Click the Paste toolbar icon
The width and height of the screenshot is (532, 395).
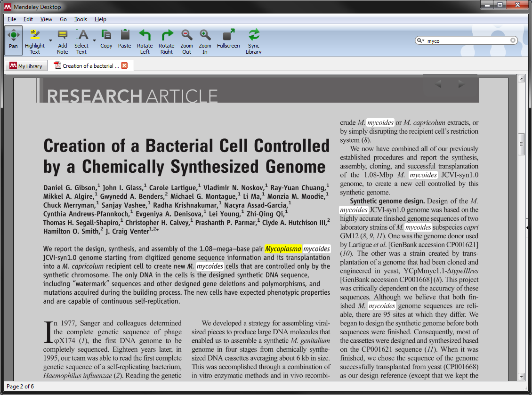pos(124,39)
